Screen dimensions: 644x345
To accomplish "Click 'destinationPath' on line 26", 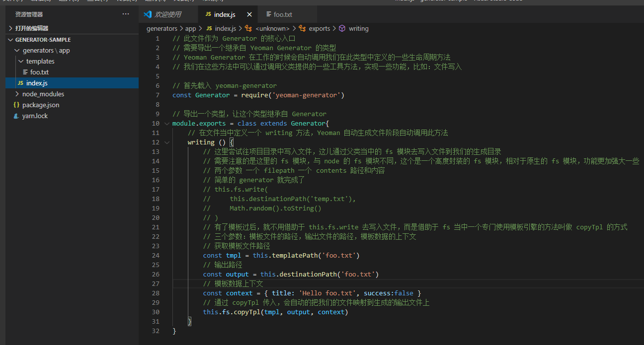I will [x=308, y=274].
